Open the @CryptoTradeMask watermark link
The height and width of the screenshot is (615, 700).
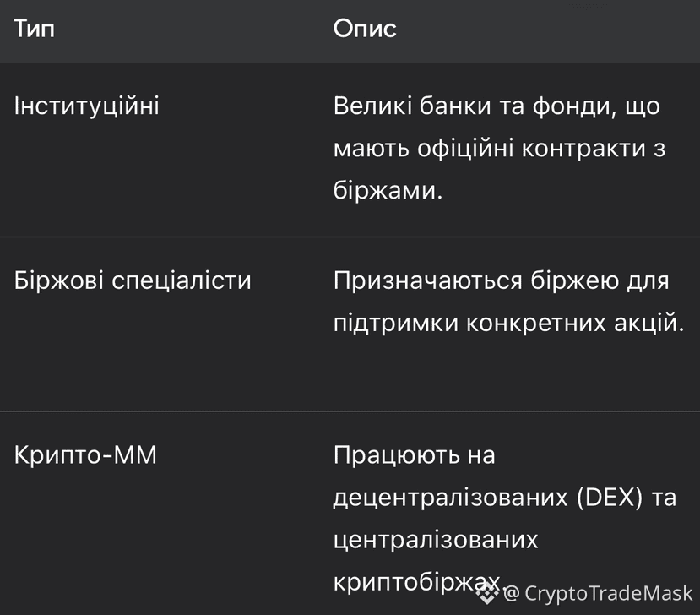(x=598, y=594)
